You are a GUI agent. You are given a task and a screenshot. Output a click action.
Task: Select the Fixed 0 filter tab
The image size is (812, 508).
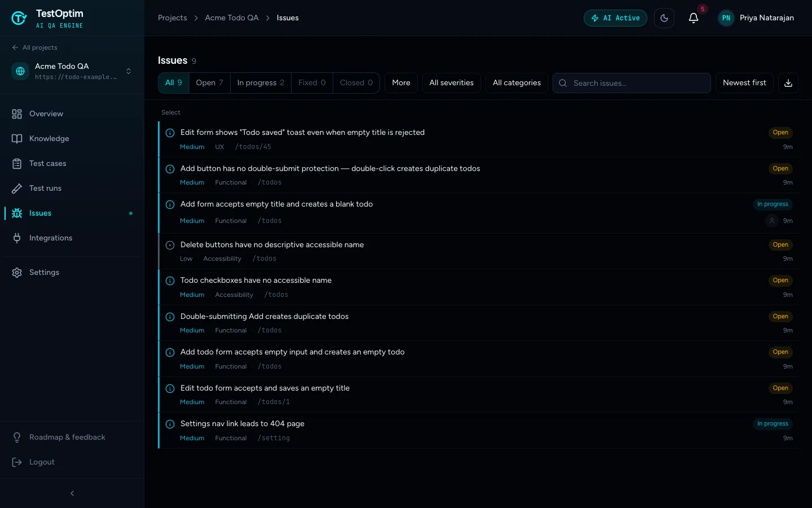312,82
